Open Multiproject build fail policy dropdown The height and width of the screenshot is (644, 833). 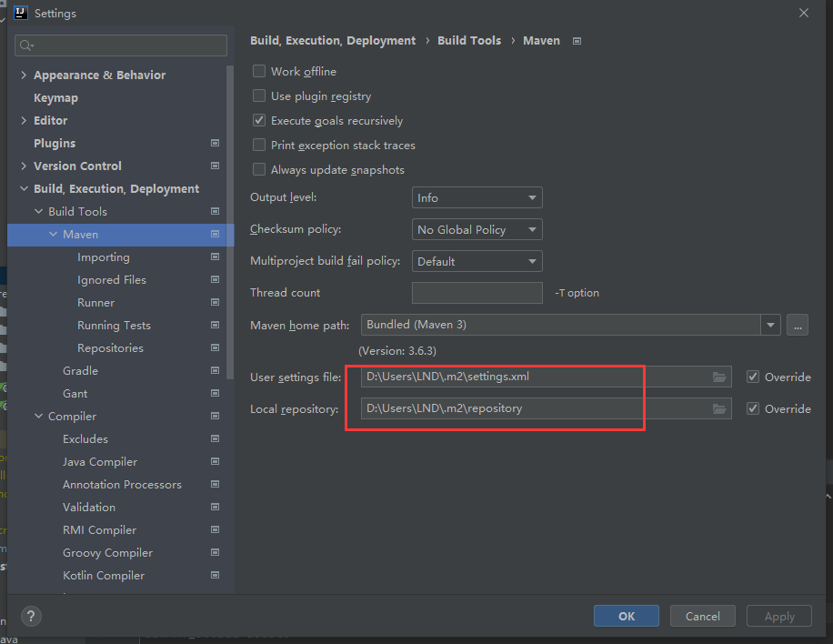[x=477, y=261]
